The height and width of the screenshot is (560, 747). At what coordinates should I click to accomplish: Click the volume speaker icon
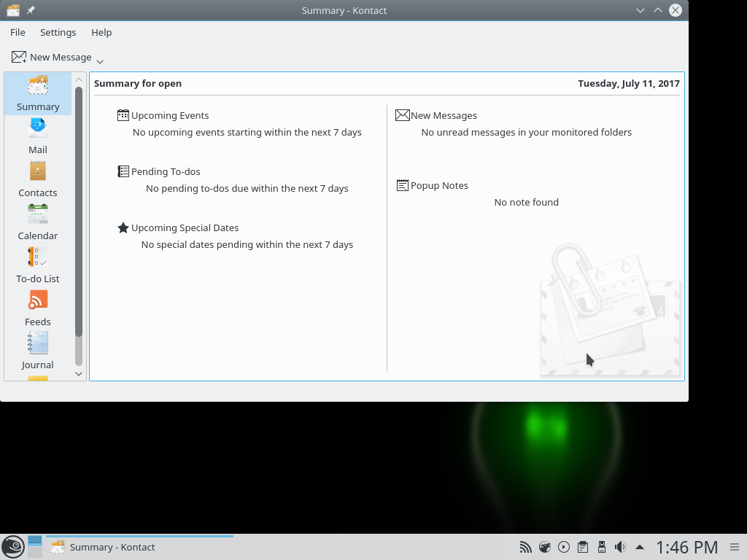[x=620, y=547]
